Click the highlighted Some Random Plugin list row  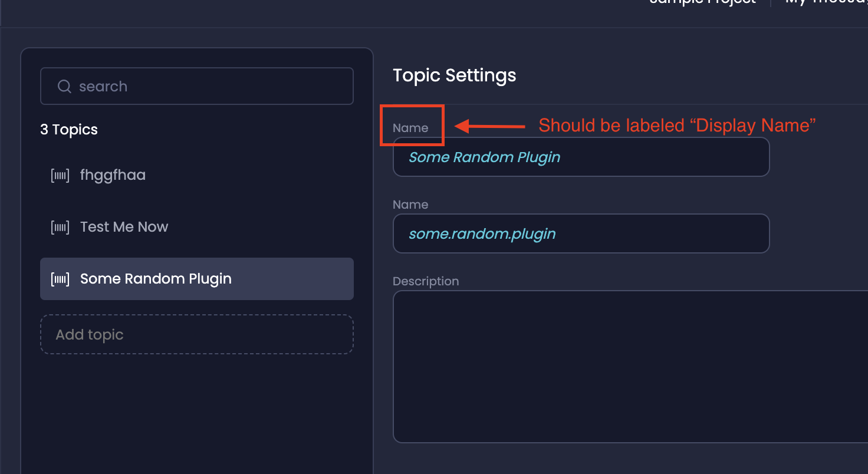coord(196,278)
